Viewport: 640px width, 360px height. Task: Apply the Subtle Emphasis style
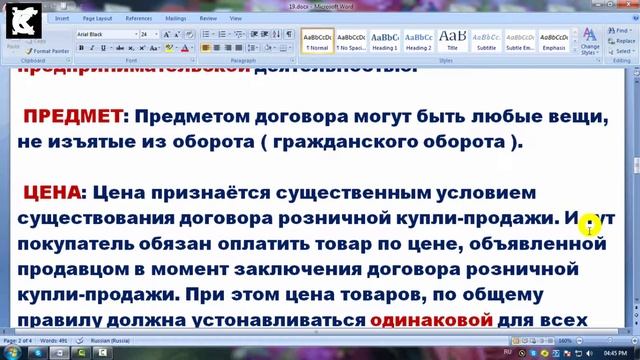click(x=520, y=41)
